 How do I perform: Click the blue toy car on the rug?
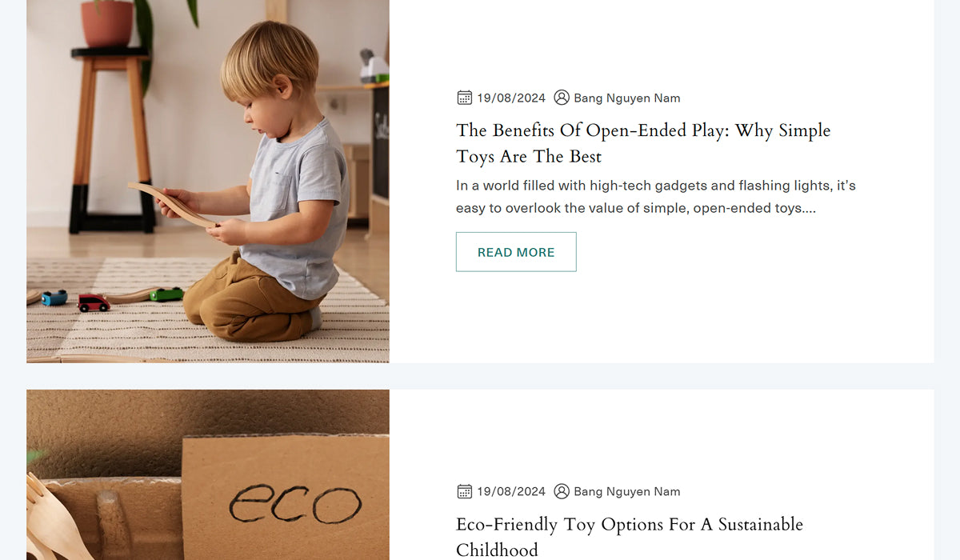(54, 298)
